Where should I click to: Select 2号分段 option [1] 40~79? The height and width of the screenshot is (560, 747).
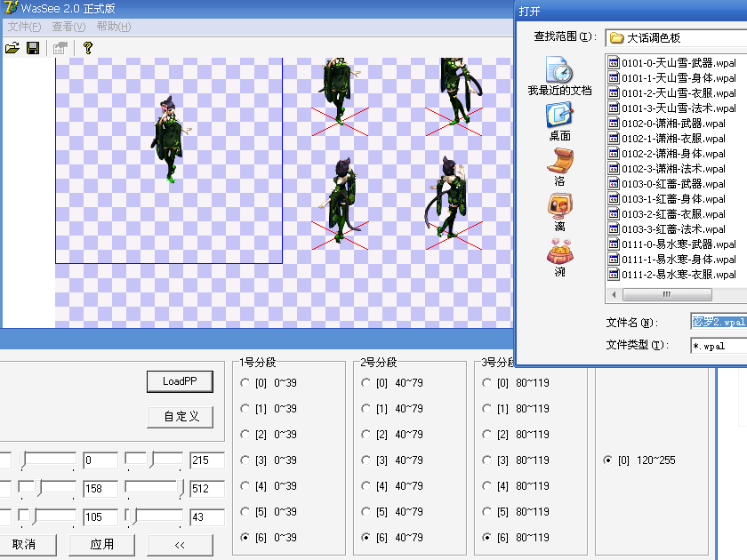[x=392, y=409]
